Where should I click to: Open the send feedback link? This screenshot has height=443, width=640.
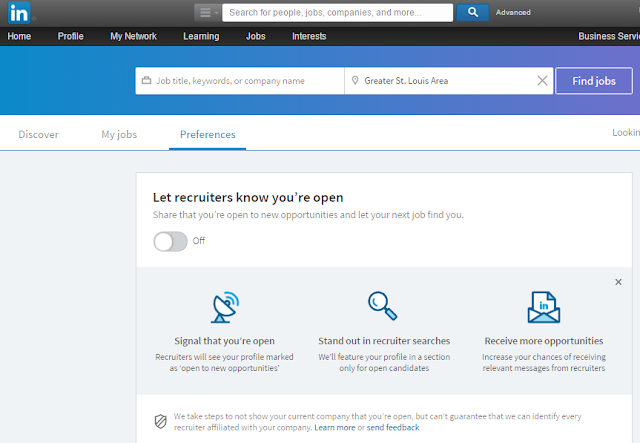click(x=393, y=427)
